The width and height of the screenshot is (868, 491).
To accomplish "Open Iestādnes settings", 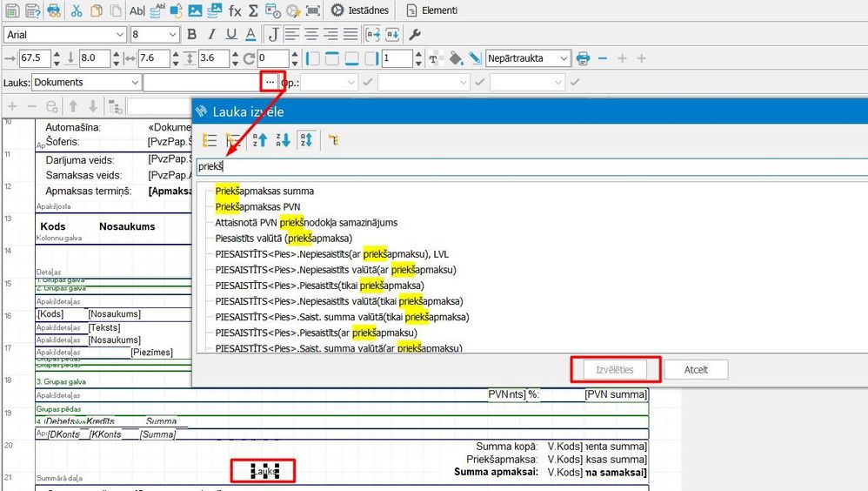I will [360, 10].
